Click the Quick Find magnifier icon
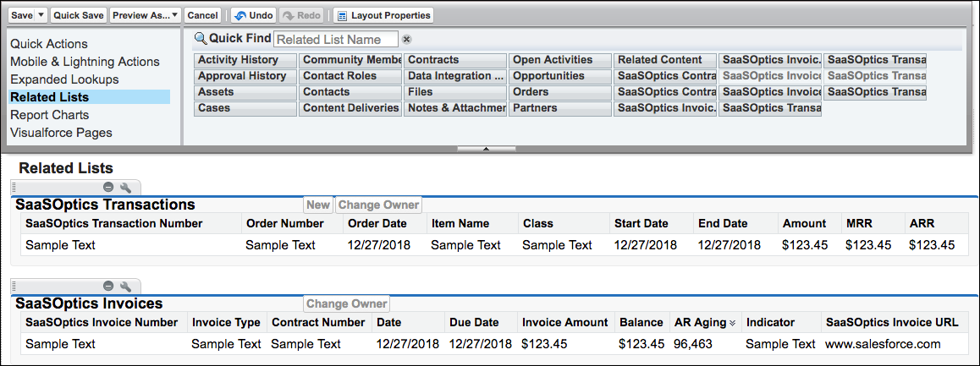 coord(201,39)
